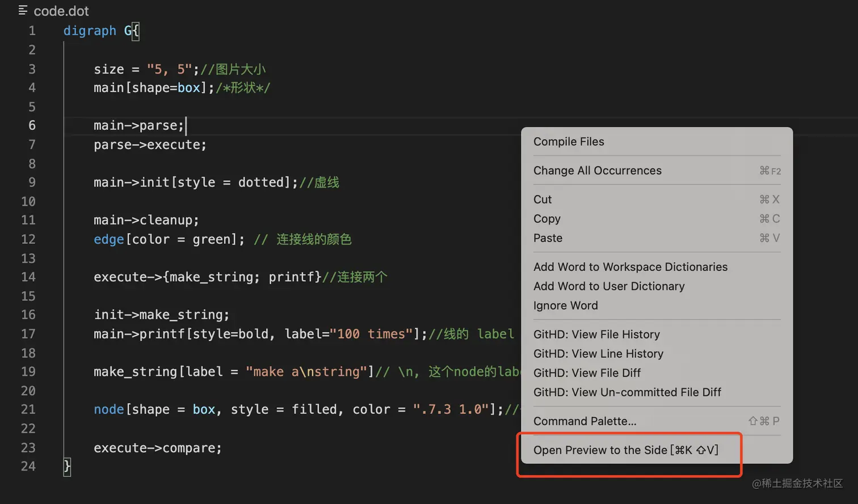
Task: Open GitHD: View File Diff
Action: click(587, 373)
